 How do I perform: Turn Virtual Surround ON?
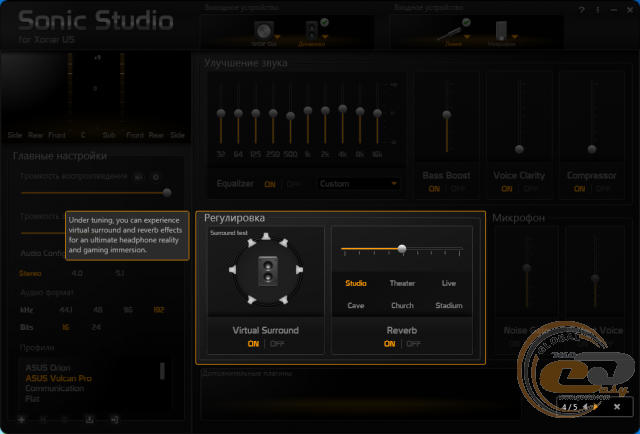pyautogui.click(x=253, y=344)
